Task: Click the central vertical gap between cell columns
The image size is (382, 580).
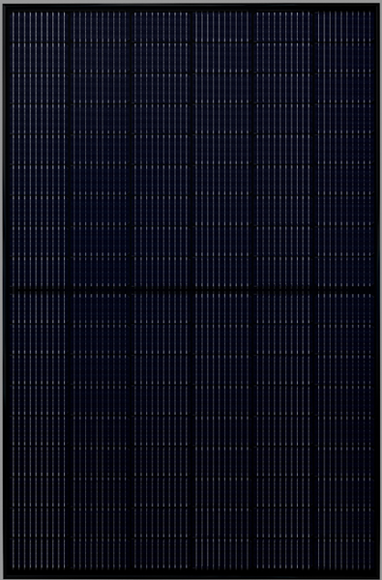Action: pyautogui.click(x=192, y=290)
